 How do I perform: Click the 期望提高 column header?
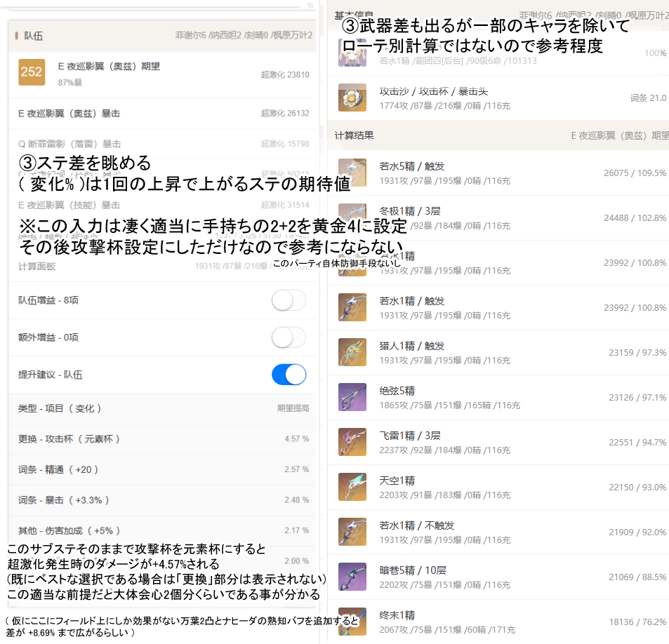(293, 408)
